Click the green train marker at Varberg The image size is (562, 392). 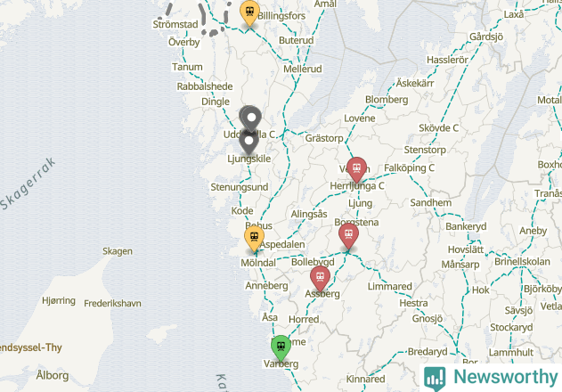(x=281, y=347)
